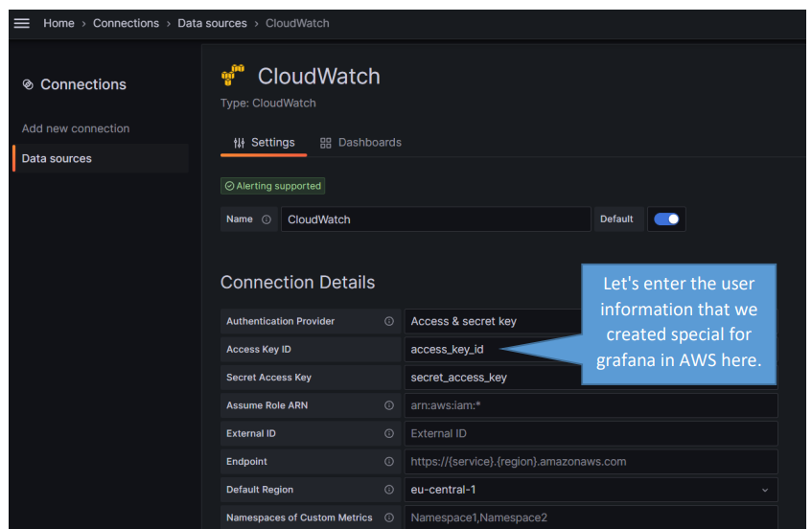Click the Assume Role ARN label
812x529 pixels.
click(x=267, y=405)
